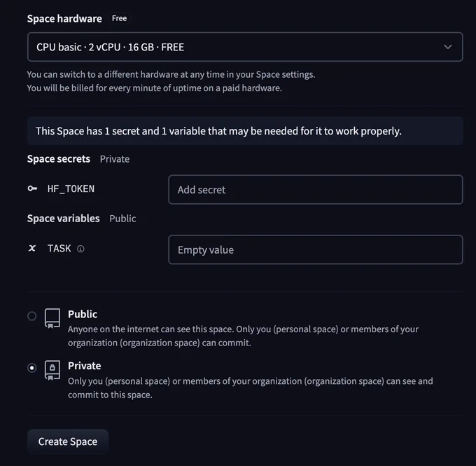This screenshot has width=476, height=466.
Task: Open the Space hardware dropdown
Action: point(245,47)
